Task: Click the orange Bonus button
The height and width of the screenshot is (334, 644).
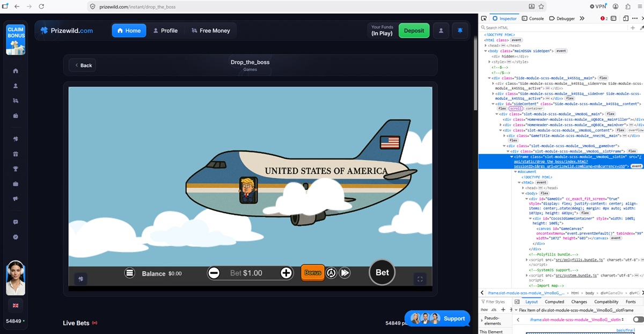Action: click(313, 273)
